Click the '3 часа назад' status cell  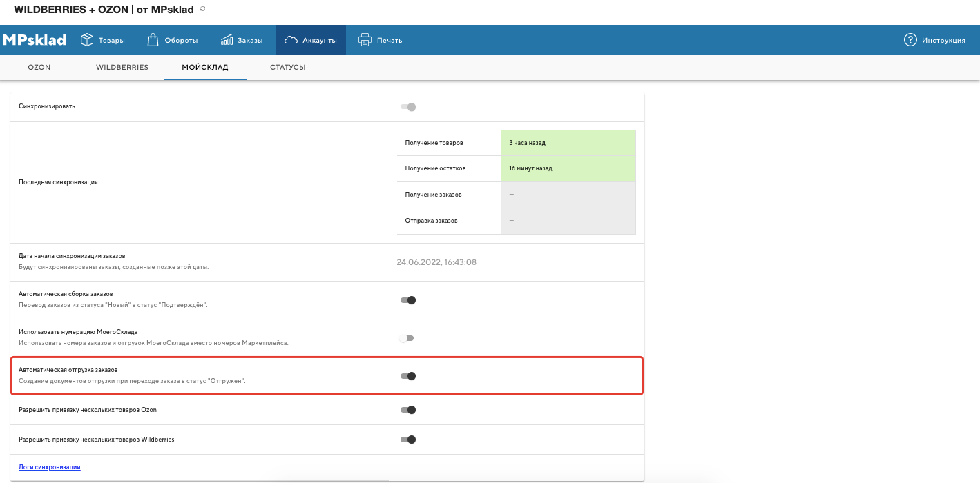[x=568, y=143]
